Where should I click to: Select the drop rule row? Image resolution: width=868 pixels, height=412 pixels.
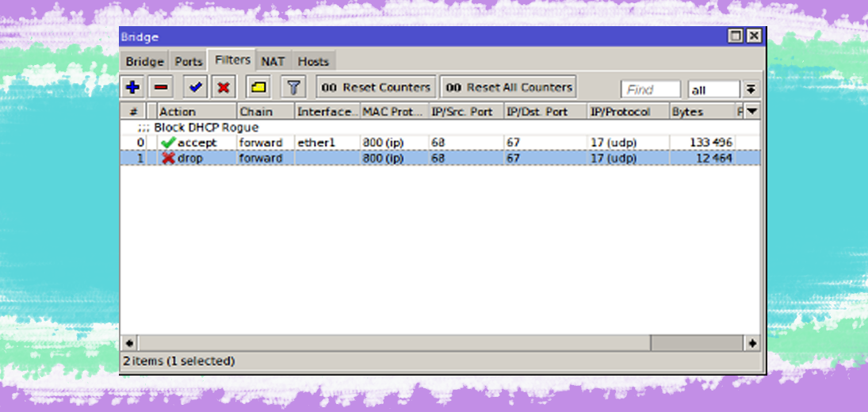pos(440,158)
